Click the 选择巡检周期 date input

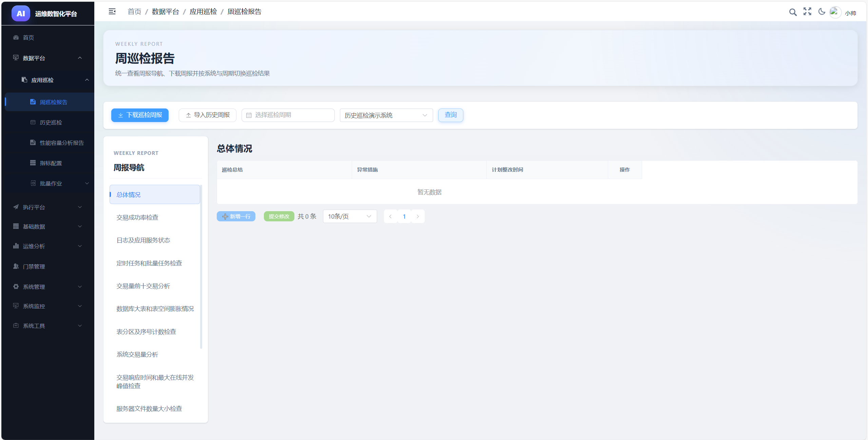[x=288, y=115]
